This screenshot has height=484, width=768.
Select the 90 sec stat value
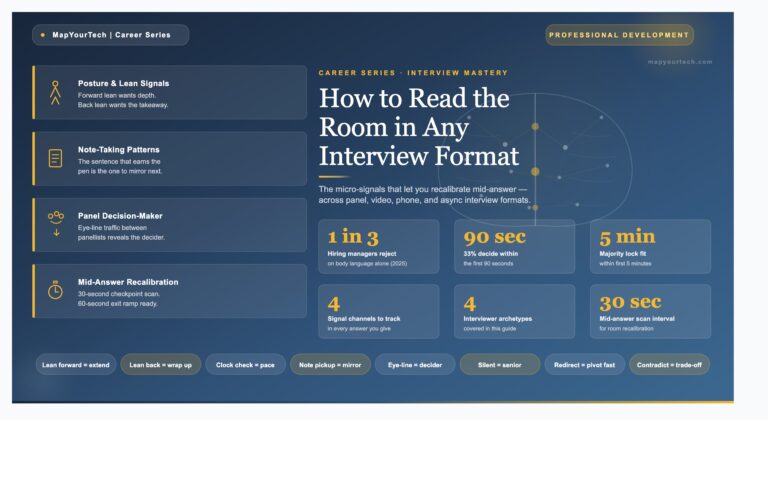click(495, 237)
